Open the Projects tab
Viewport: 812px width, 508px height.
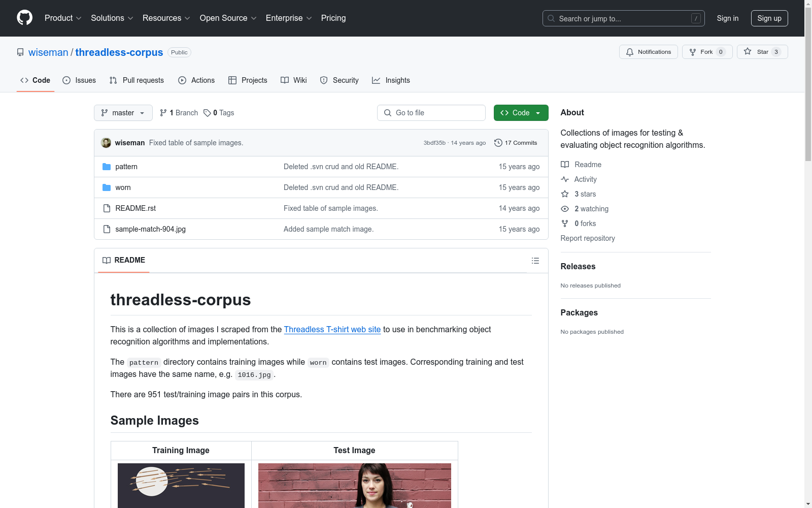point(248,80)
